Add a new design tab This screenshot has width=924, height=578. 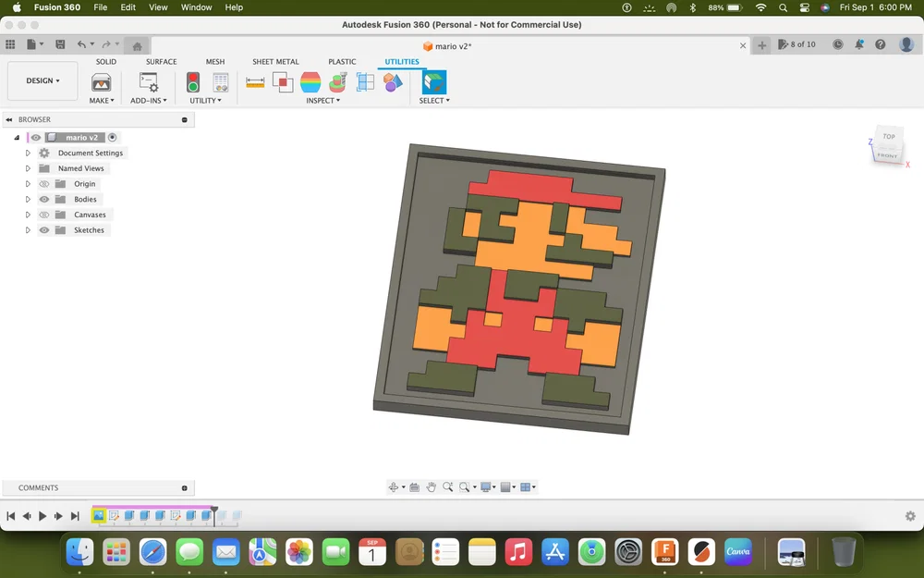pyautogui.click(x=761, y=45)
